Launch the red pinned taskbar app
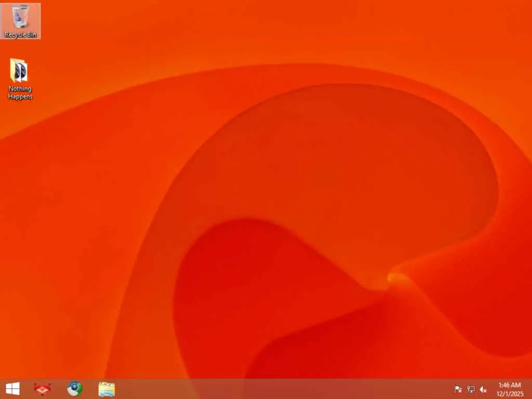Viewport: 532px width, 399px height. tap(42, 389)
